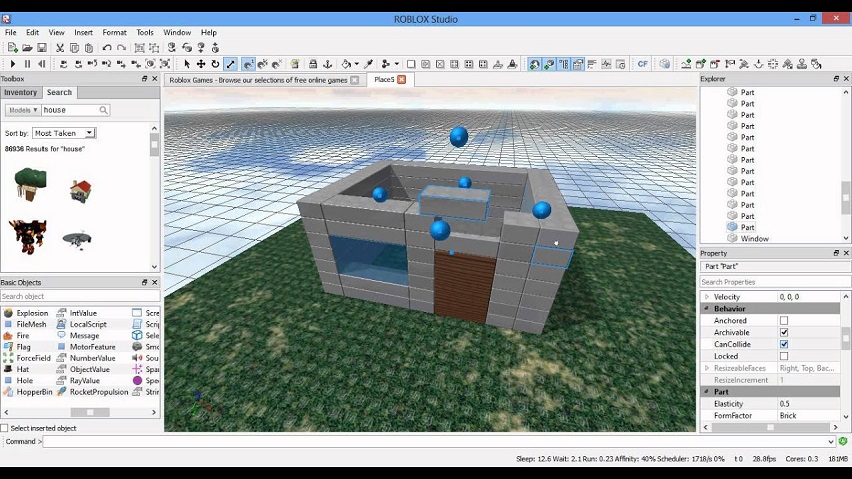852x479 pixels.
Task: Click the Anchor tool icon
Action: click(x=328, y=64)
